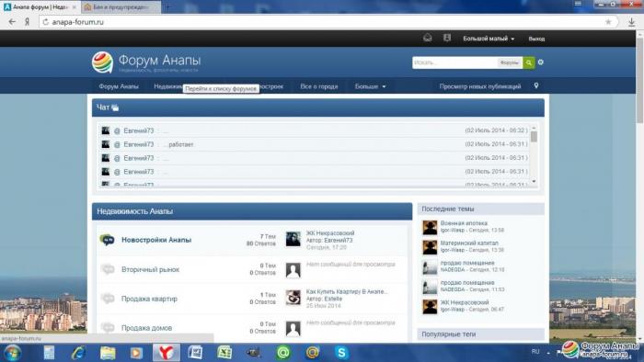Click the chat scrollbar down arrow
Viewport: 644px width, 362px height.
pyautogui.click(x=534, y=181)
